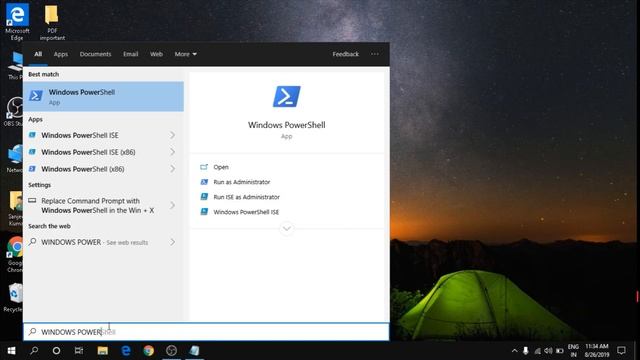Open the Windows Start button
640x360 pixels.
click(x=11, y=351)
